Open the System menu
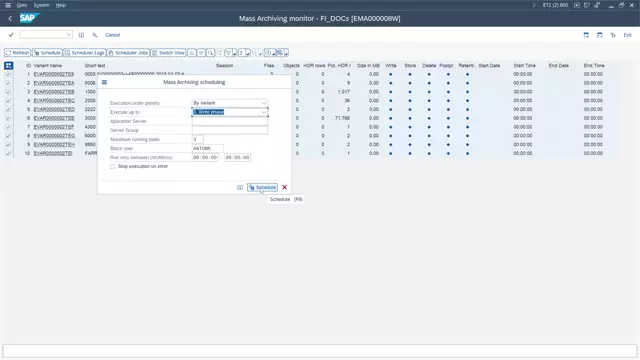The width and height of the screenshot is (640, 360). pyautogui.click(x=41, y=5)
